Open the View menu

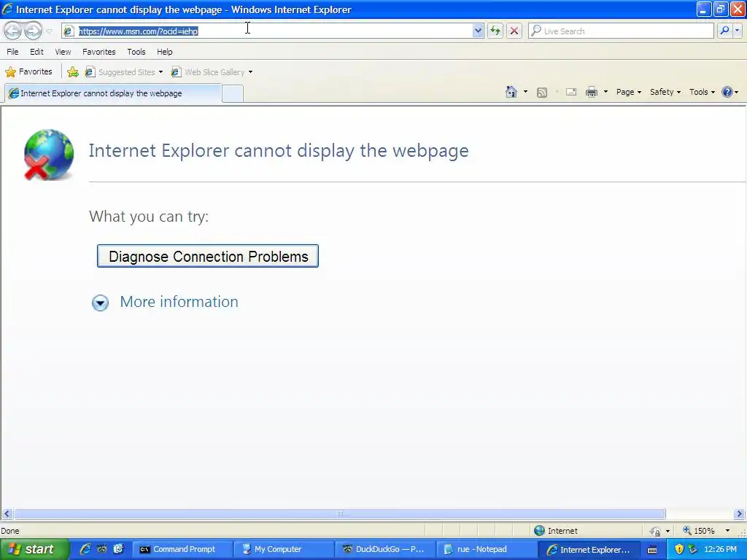(x=63, y=52)
